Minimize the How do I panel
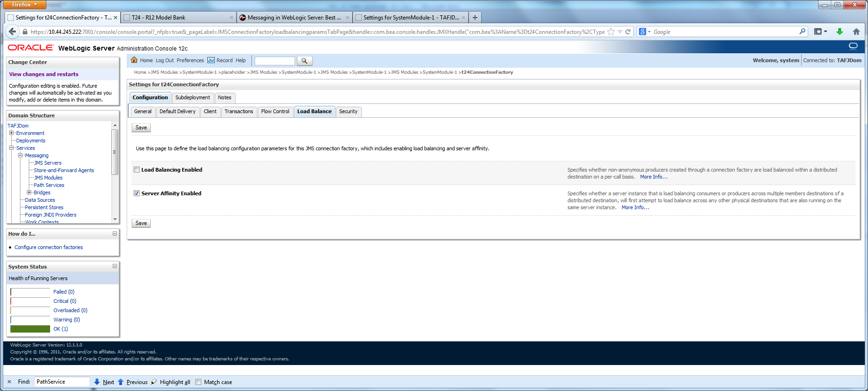This screenshot has height=391, width=868. [115, 233]
